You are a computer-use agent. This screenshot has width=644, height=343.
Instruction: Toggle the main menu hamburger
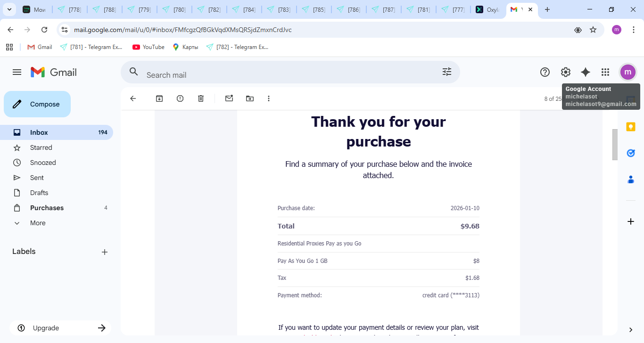(x=17, y=72)
